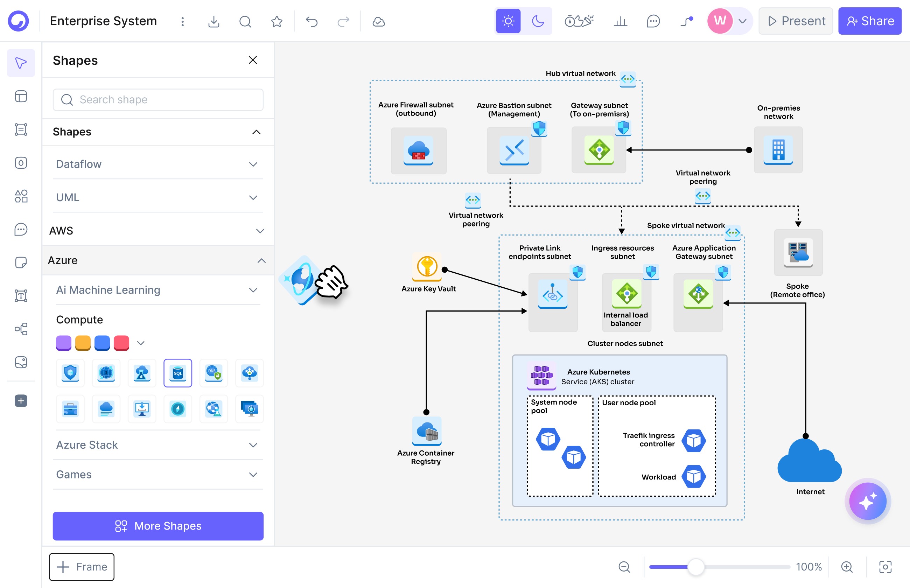Expand the AWS shapes category
Screen dimensions: 910x588
(158, 231)
